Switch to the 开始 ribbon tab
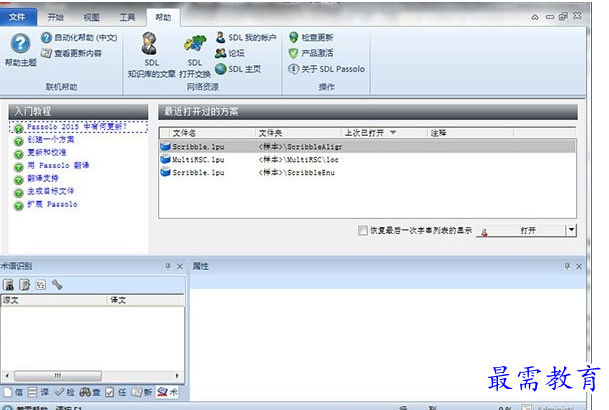 tap(55, 17)
